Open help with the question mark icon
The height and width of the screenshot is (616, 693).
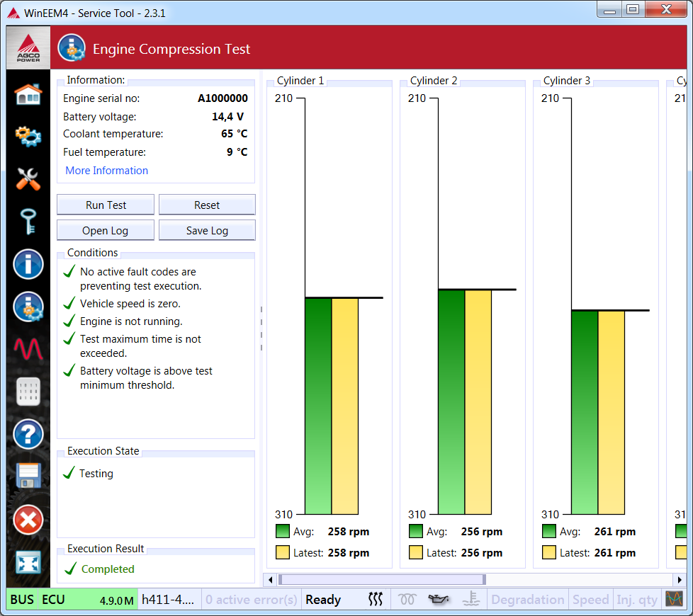click(28, 434)
